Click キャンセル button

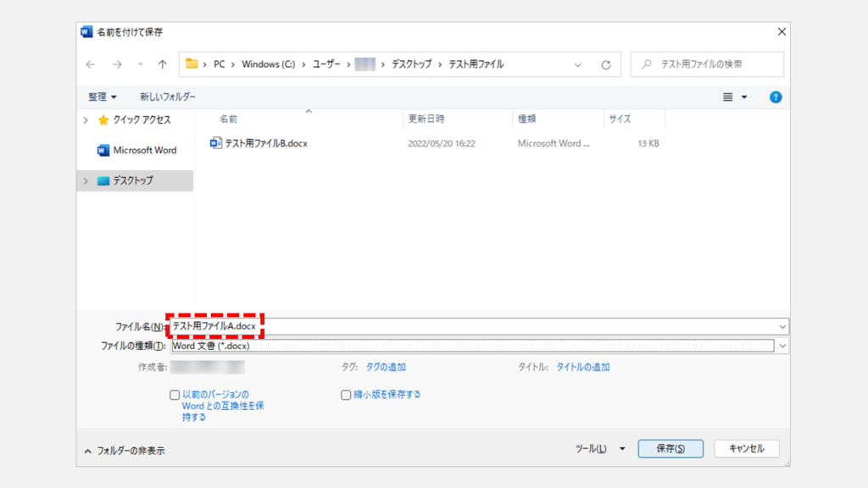[x=746, y=449]
